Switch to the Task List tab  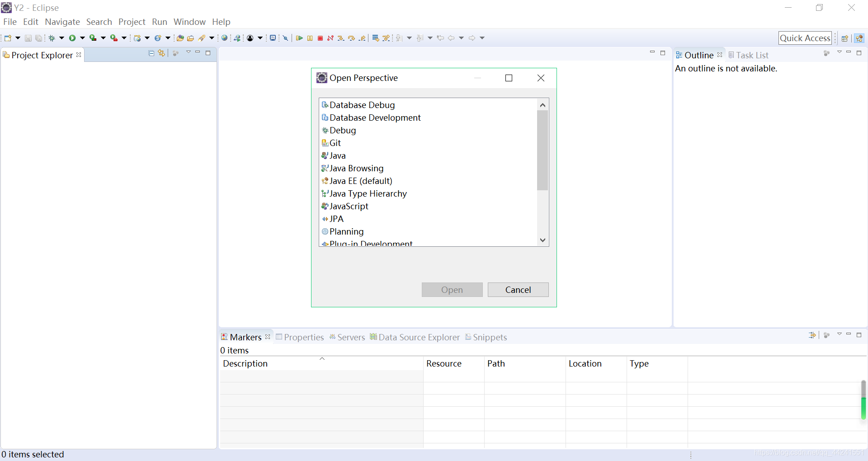(749, 55)
